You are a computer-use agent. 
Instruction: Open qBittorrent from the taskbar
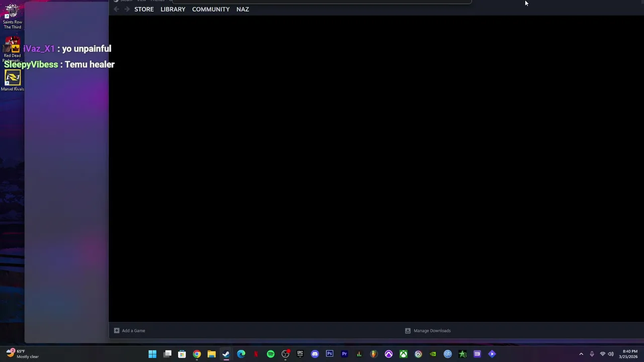point(448,354)
